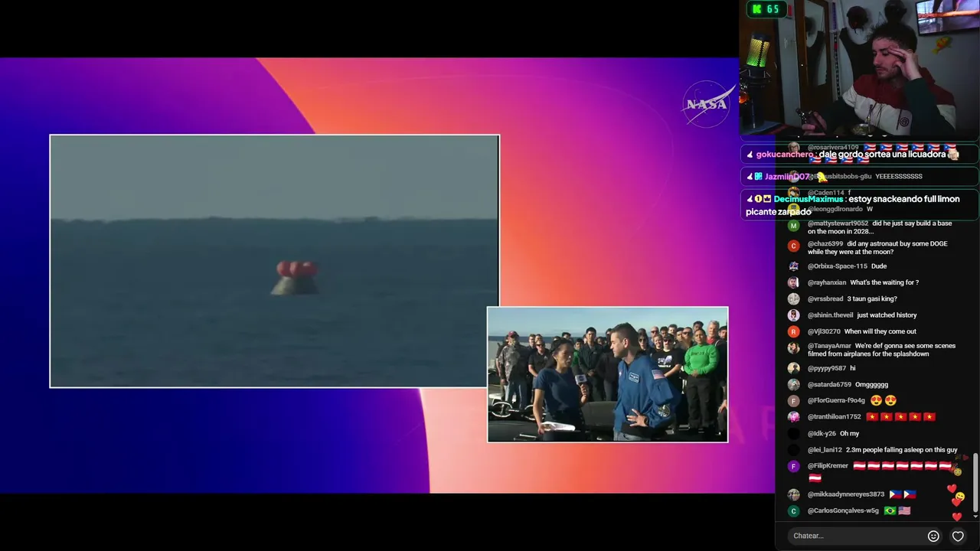Open shinin.theveil's profile avatar
Viewport: 980px width, 551px height.
[x=794, y=315]
